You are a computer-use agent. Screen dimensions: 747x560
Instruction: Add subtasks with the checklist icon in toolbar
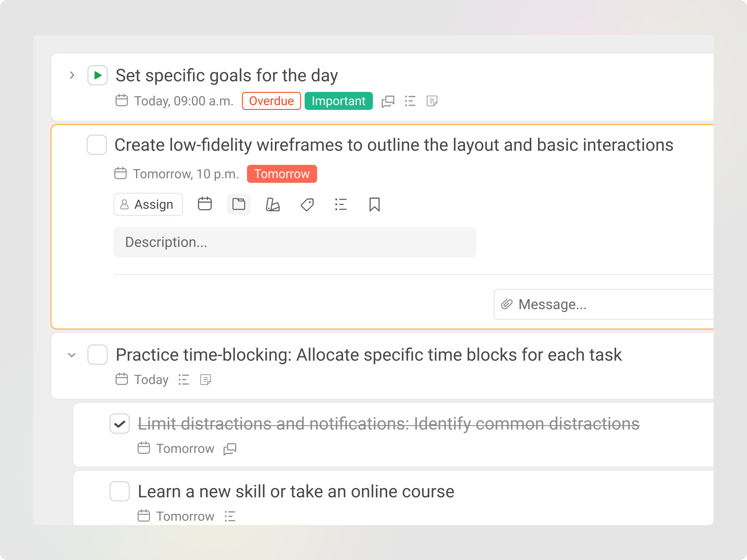[341, 205]
